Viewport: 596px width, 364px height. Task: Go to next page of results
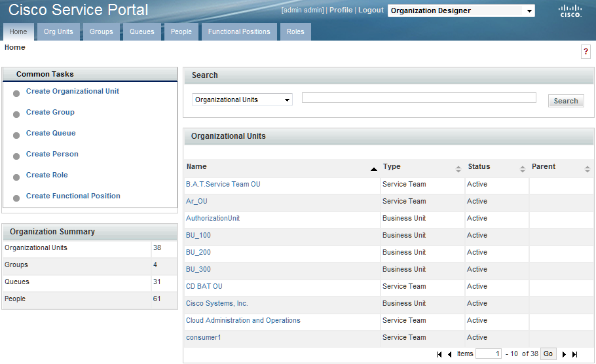coord(564,354)
